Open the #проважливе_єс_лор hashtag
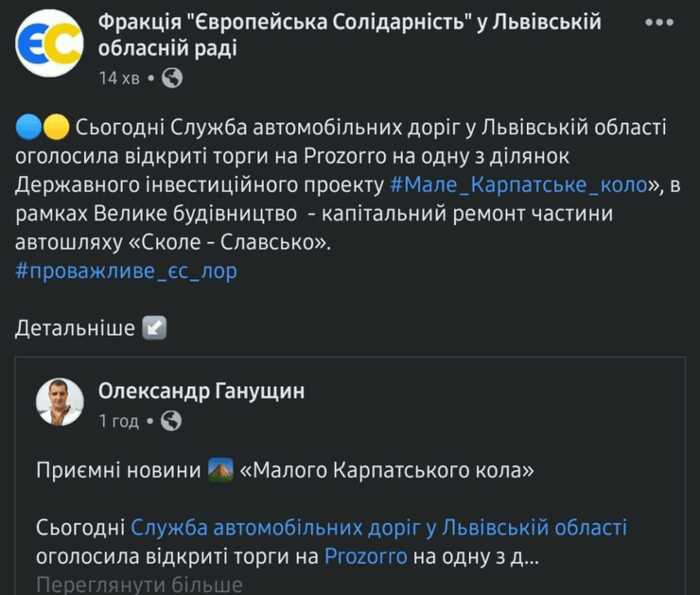Screen dimensions: 700x595 [127, 271]
